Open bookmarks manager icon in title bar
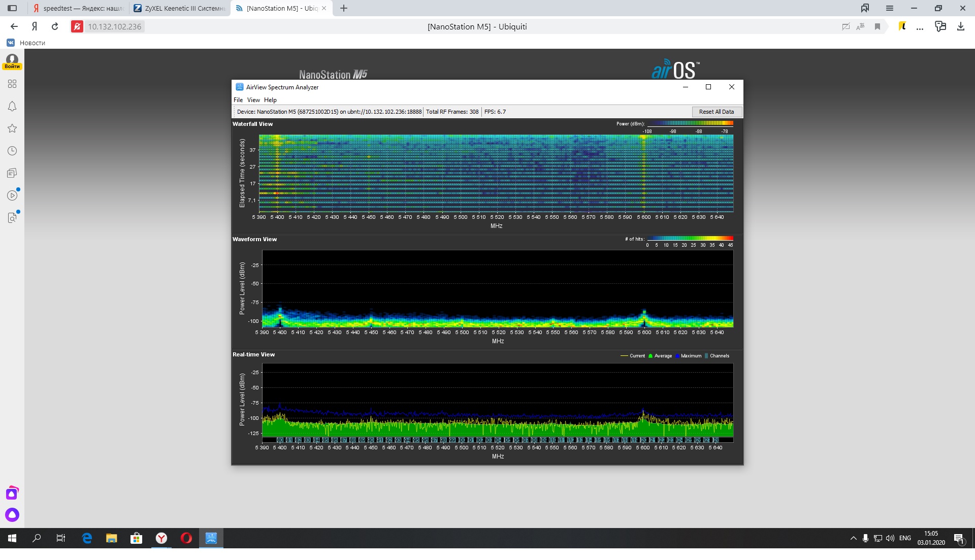 (865, 8)
